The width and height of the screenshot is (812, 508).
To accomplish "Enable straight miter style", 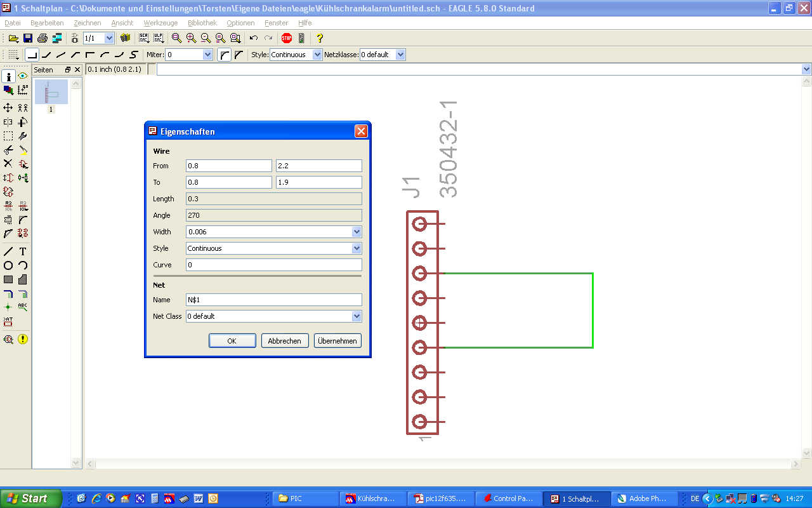I will (x=239, y=55).
